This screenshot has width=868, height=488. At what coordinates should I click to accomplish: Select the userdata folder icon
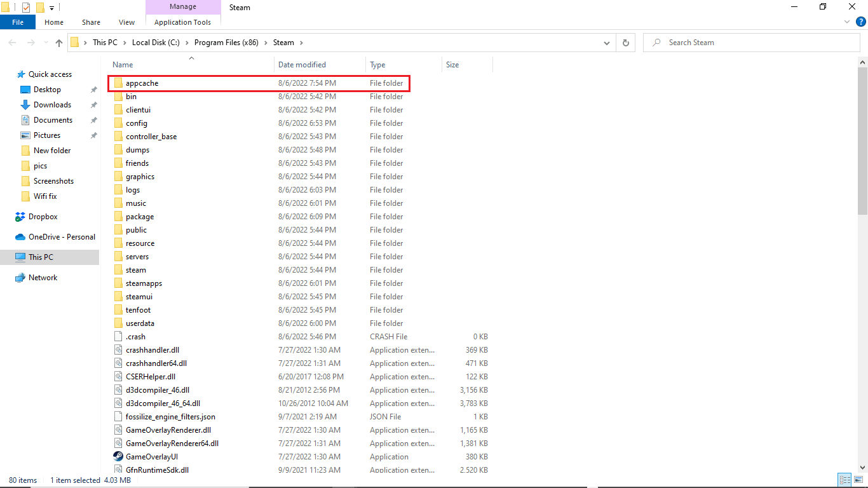point(118,323)
